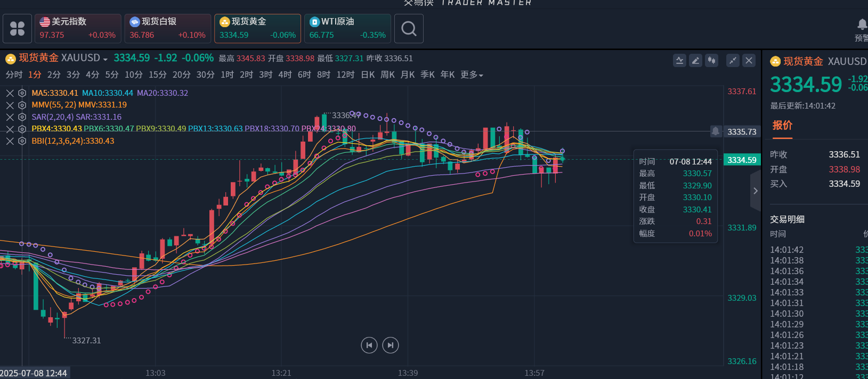The height and width of the screenshot is (379, 868).
Task: Switch to the 4分 timeframe
Action: [x=93, y=75]
